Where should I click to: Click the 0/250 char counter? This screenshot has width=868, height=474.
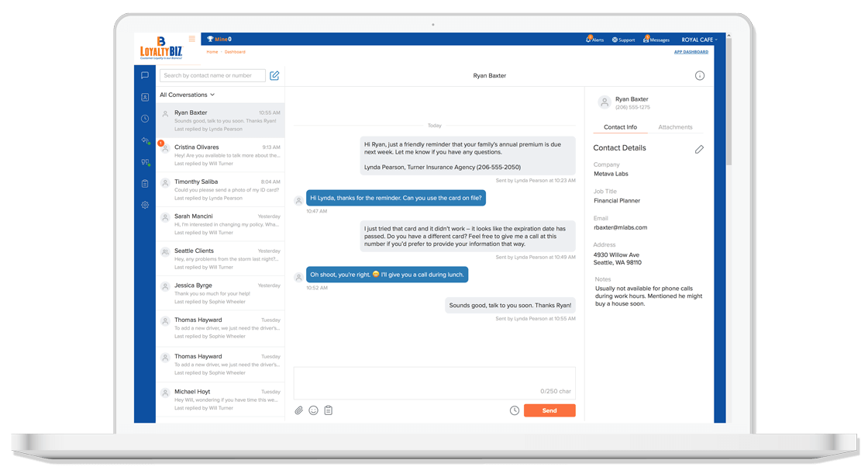[x=556, y=392]
